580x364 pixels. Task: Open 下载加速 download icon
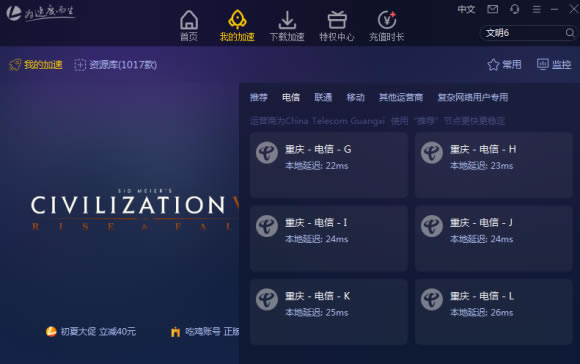[x=287, y=20]
